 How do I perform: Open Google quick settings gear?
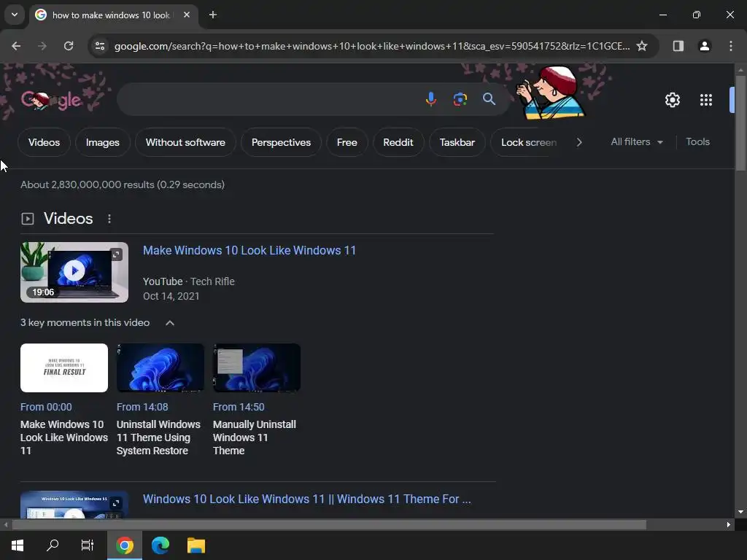[x=672, y=100]
